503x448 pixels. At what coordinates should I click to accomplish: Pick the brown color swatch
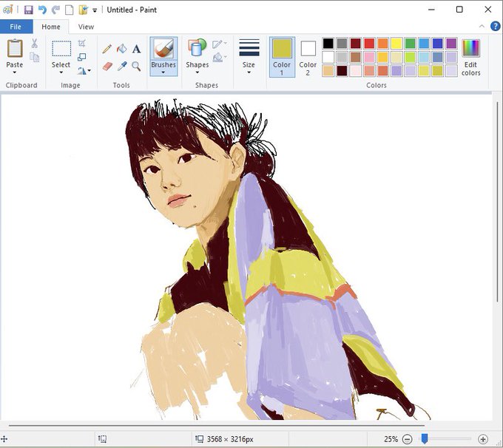[x=356, y=57]
